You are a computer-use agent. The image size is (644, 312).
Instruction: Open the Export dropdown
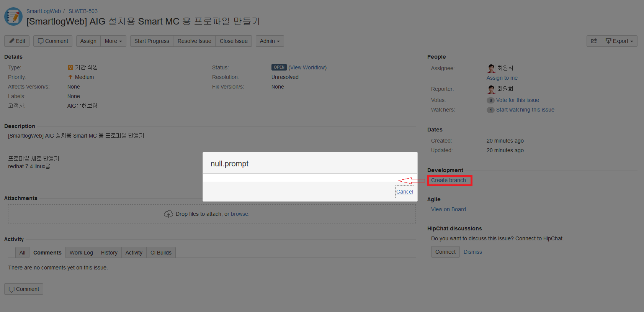(619, 41)
